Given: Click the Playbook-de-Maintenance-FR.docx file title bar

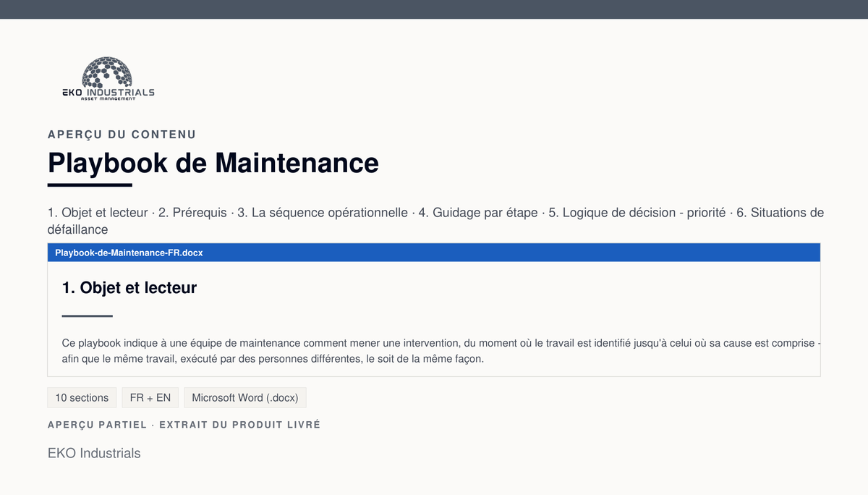Looking at the screenshot, I should coord(434,253).
